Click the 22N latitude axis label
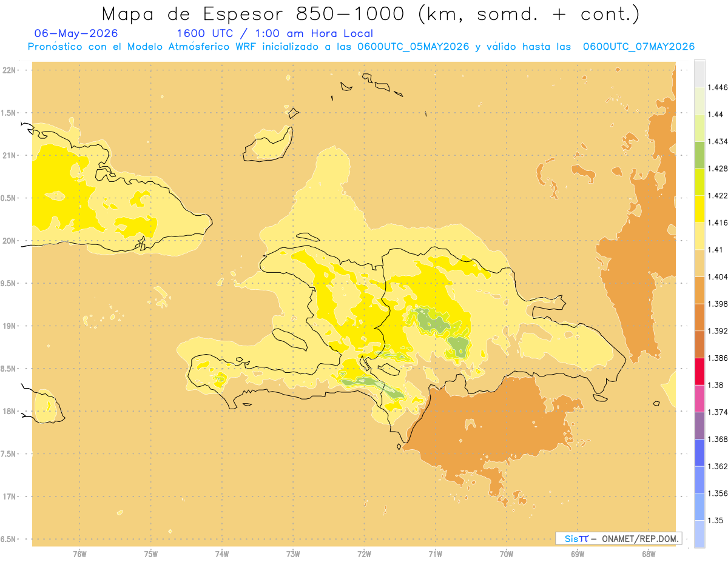This screenshot has height=562, width=728. (x=10, y=70)
